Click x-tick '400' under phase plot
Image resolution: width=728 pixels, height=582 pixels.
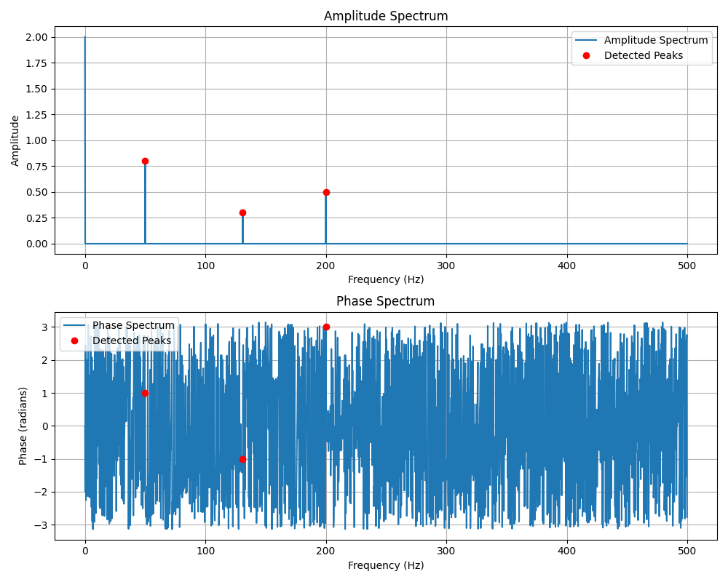[567, 551]
